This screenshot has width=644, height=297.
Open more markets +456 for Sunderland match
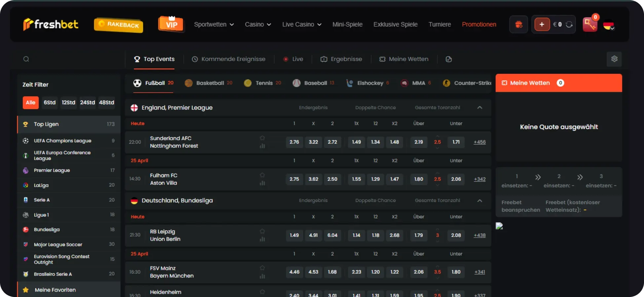(x=480, y=142)
